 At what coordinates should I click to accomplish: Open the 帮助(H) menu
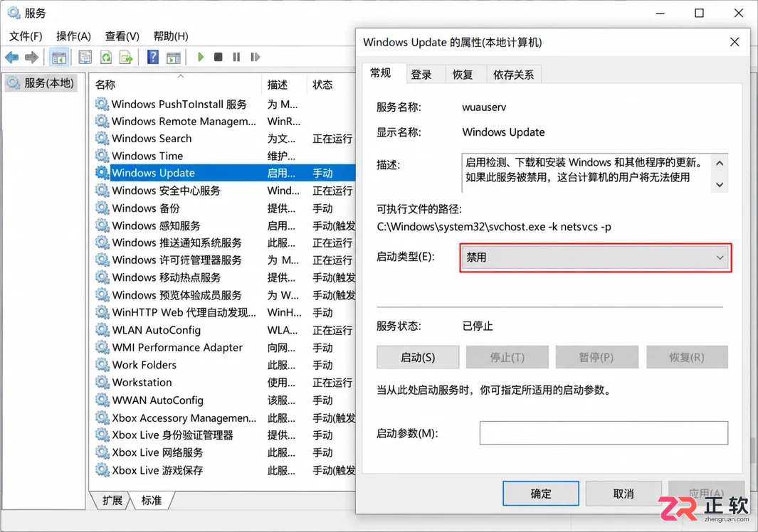171,36
